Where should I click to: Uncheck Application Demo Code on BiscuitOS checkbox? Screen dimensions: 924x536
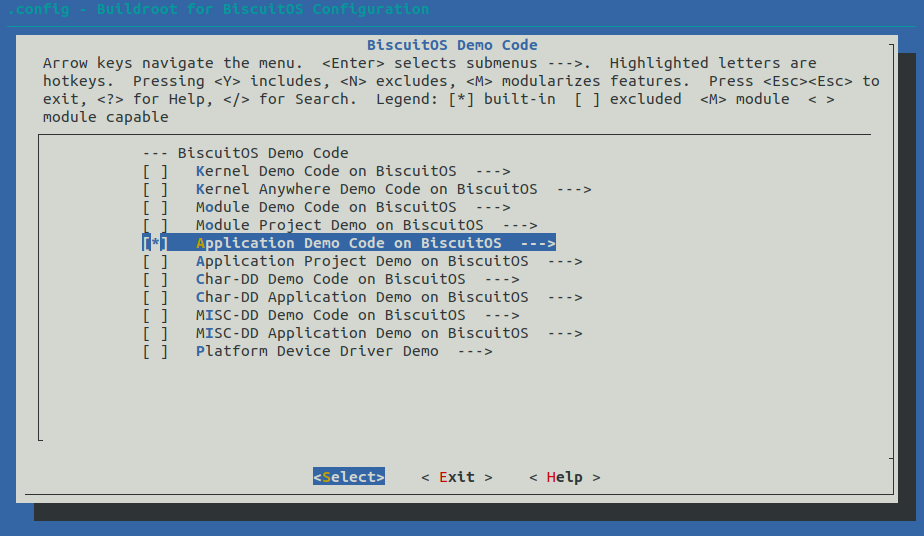tap(155, 243)
